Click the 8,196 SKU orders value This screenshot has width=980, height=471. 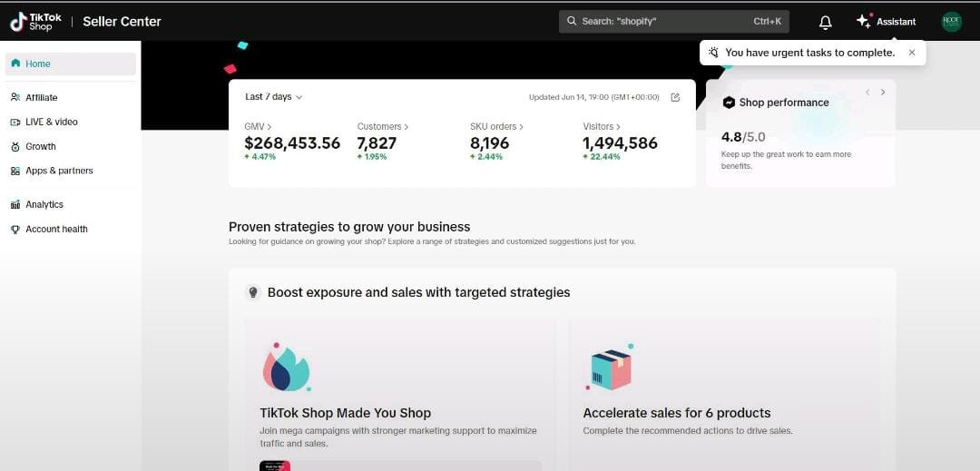[489, 143]
